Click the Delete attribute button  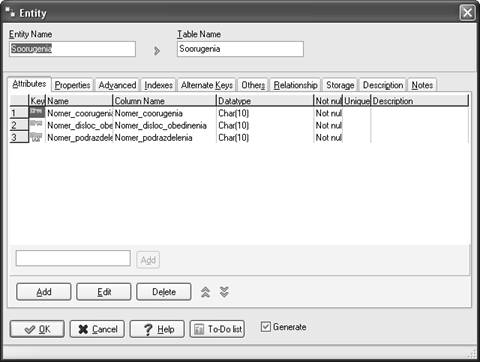[164, 292]
